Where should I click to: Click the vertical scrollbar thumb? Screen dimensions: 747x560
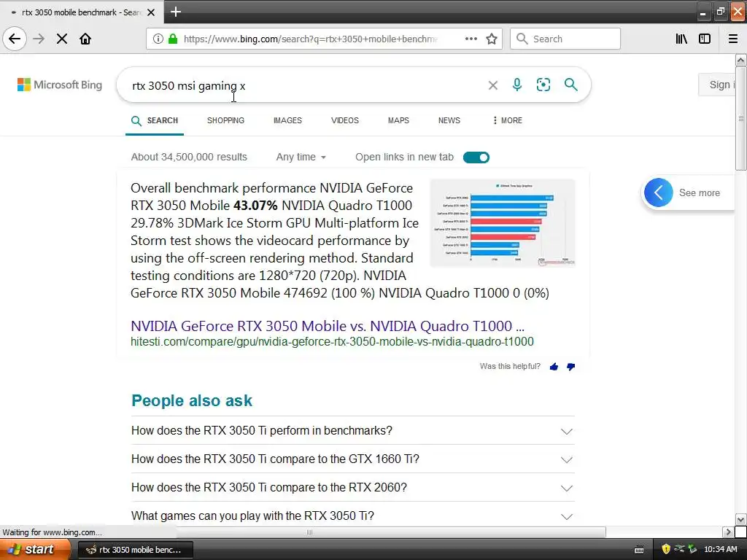pyautogui.click(x=740, y=118)
